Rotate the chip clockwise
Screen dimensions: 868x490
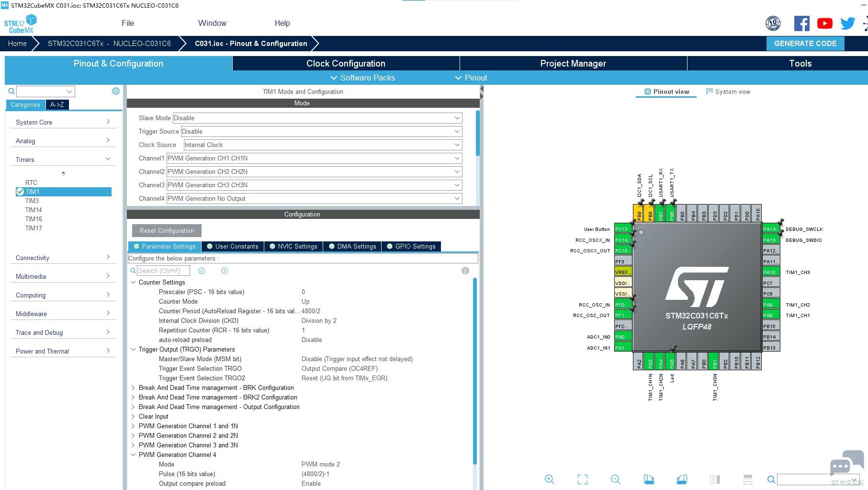(649, 479)
